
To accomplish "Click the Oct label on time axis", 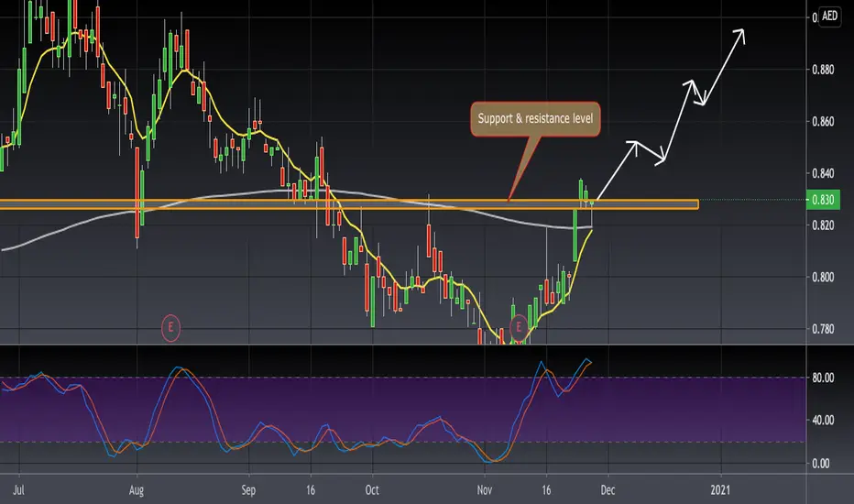I will [x=372, y=490].
